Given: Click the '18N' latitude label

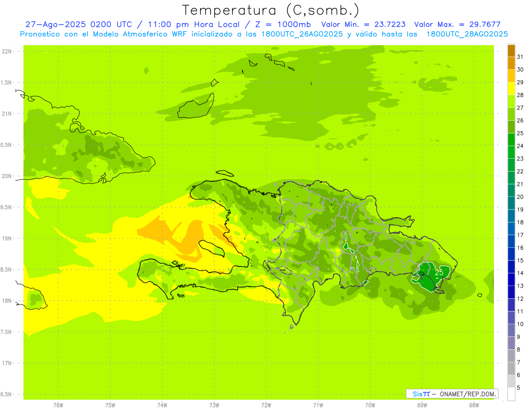Looking at the screenshot, I should pos(7,301).
